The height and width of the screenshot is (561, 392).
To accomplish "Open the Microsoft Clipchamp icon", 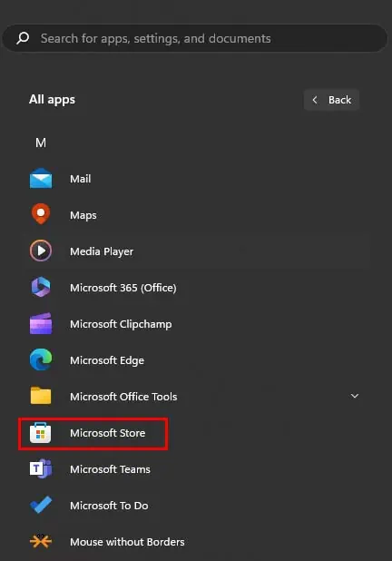I will click(41, 323).
